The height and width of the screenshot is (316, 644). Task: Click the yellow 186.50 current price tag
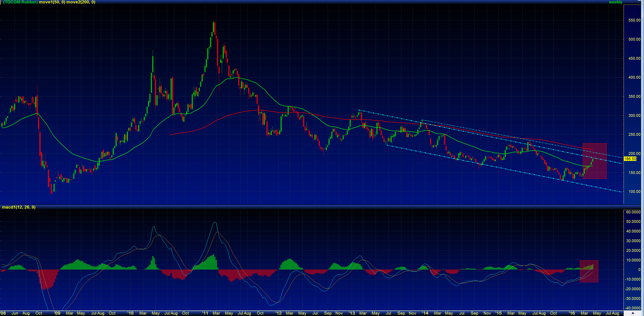[630, 159]
